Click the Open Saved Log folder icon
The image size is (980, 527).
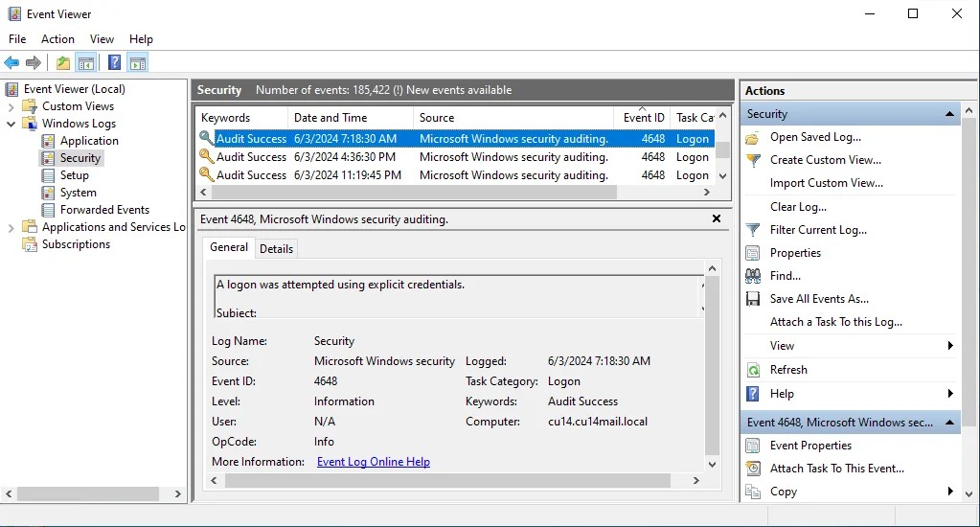click(x=753, y=138)
